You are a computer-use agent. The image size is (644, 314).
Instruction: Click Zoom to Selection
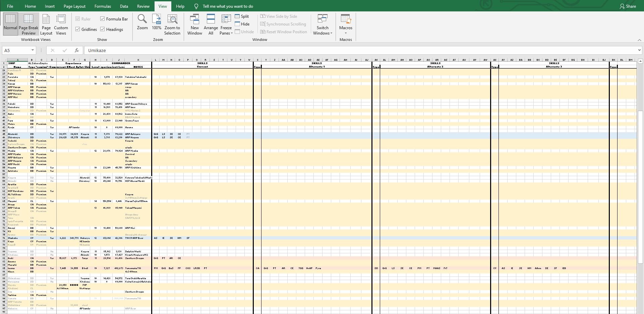coord(172,24)
